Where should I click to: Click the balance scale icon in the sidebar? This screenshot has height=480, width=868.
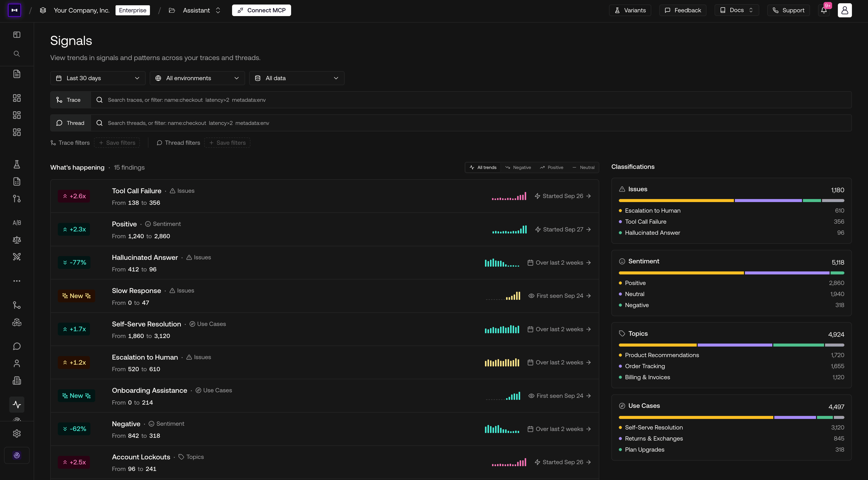(17, 240)
